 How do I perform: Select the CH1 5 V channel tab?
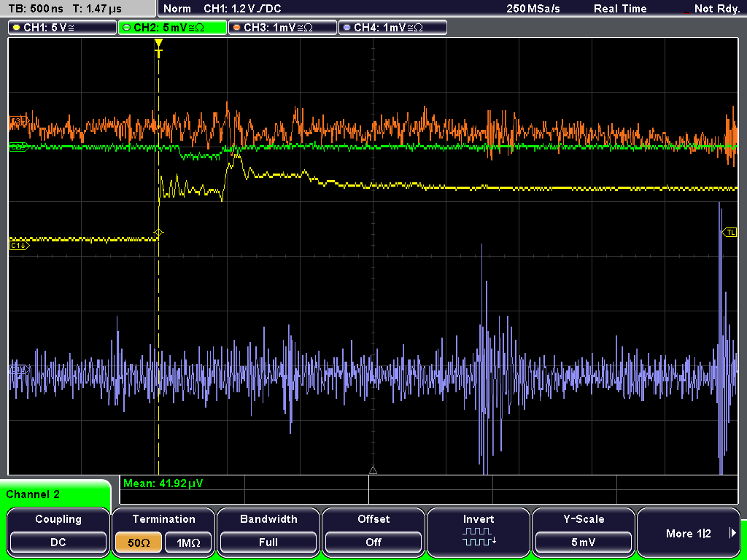point(62,28)
